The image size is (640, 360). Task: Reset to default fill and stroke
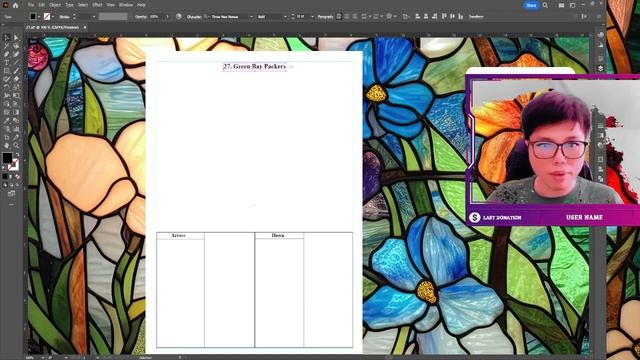coord(4,167)
